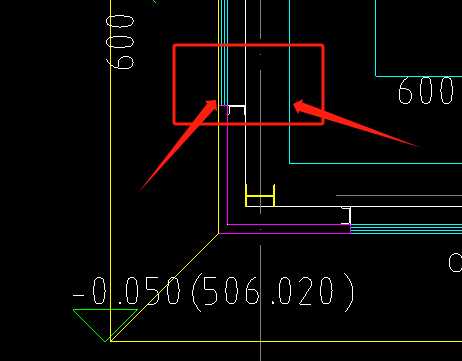The width and height of the screenshot is (462, 361).
Task: Select the green elevation triangle marker
Action: coord(105,325)
